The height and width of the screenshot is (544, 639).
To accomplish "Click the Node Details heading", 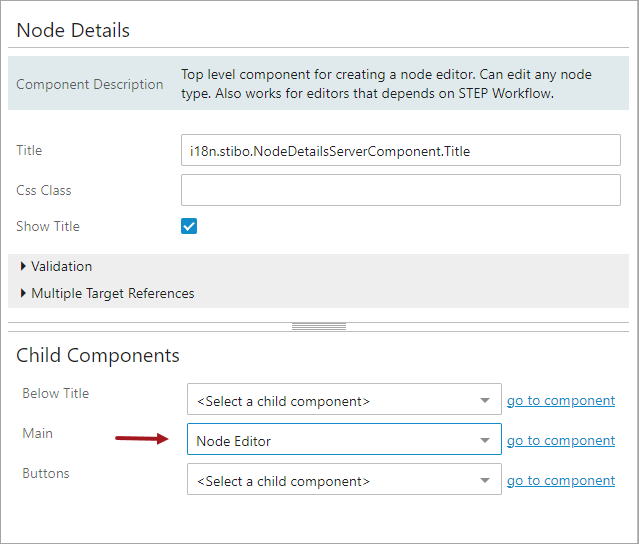I will point(73,30).
